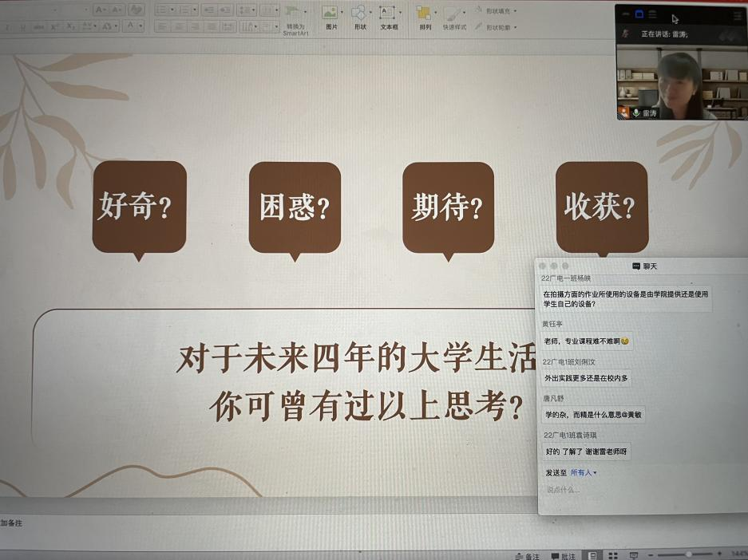Click the Picture (图片) insert icon

point(330,13)
